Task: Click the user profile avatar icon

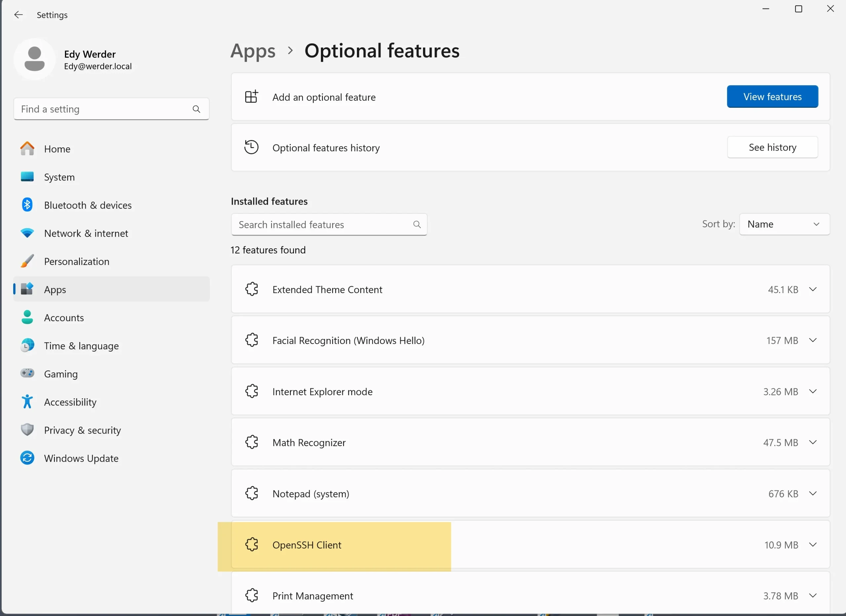Action: [x=35, y=59]
